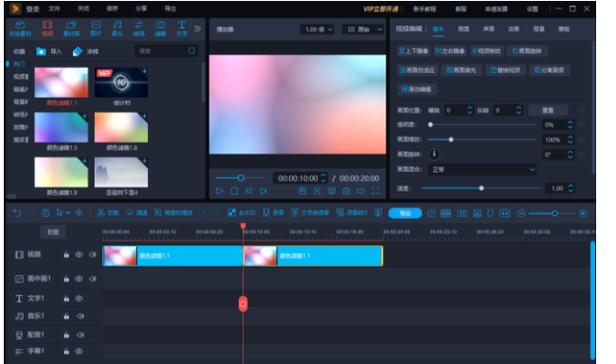Screen dimensions: 616x364
Task: Toggle eye visibility on 视频 track
Action: [x=79, y=255]
